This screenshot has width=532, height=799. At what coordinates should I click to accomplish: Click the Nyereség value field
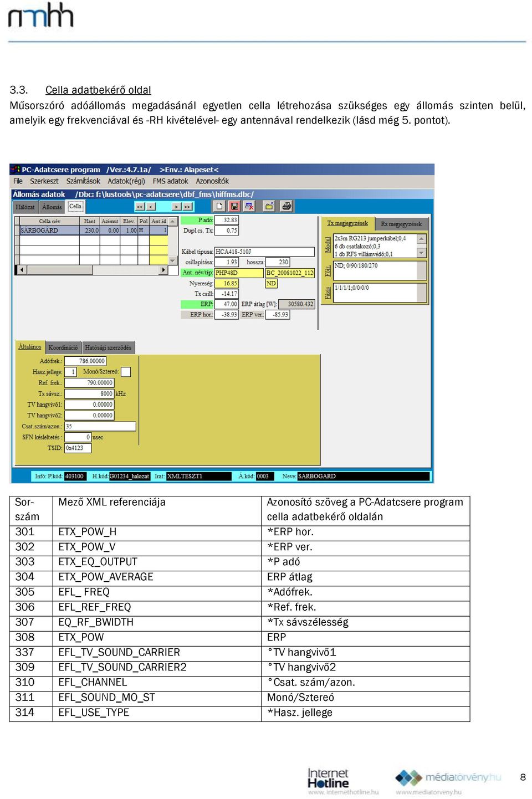coord(227,283)
